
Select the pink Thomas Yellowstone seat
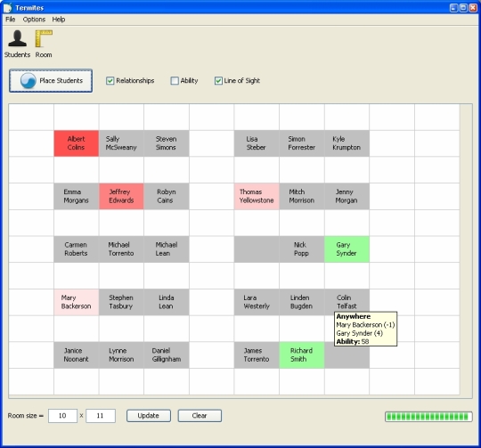[257, 196]
